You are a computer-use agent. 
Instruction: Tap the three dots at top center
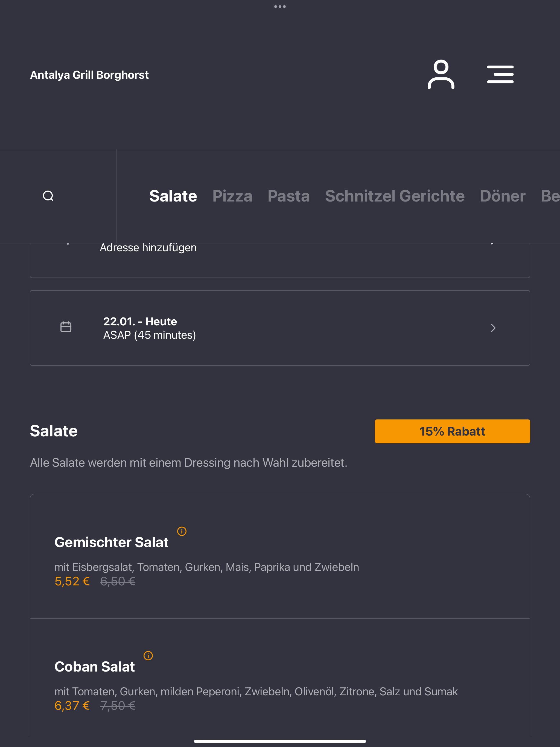coord(280,6)
